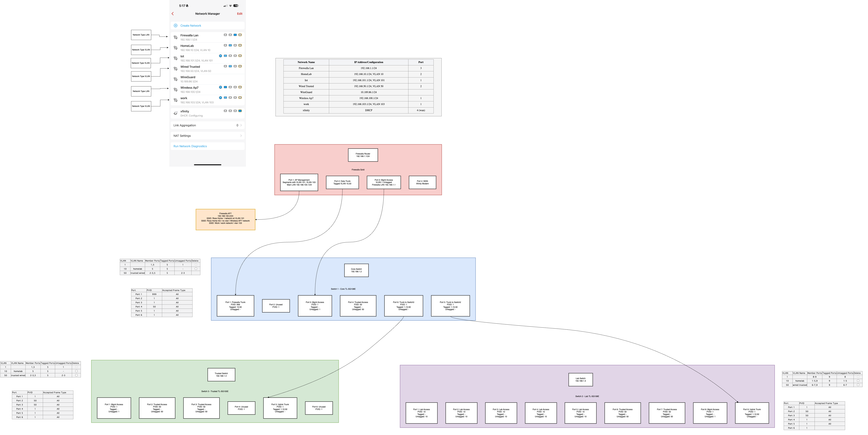868x435 pixels.
Task: Click the battery indicator in status bar
Action: pos(236,6)
